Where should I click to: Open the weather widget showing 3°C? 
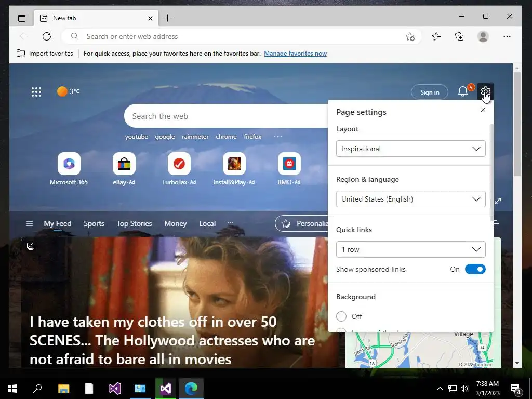68,91
